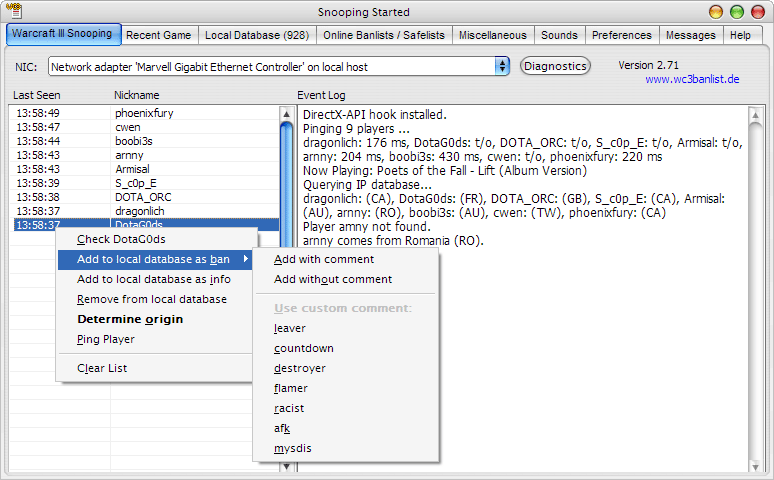The width and height of the screenshot is (774, 480).
Task: Pick the leaver custom comment
Action: point(346,328)
